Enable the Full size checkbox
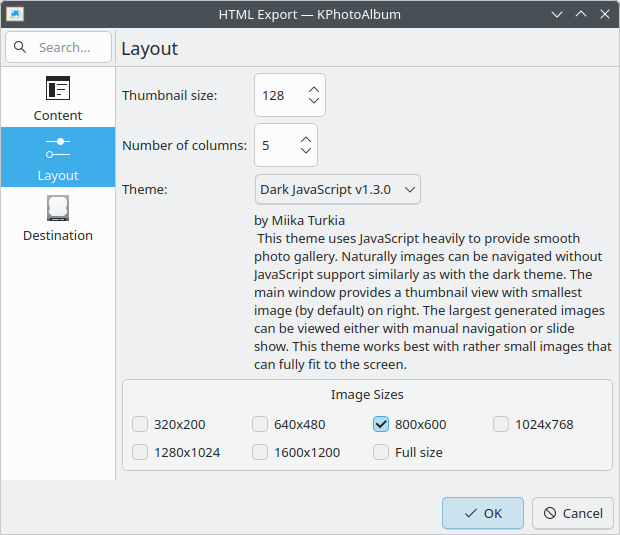This screenshot has width=620, height=535. pyautogui.click(x=381, y=452)
